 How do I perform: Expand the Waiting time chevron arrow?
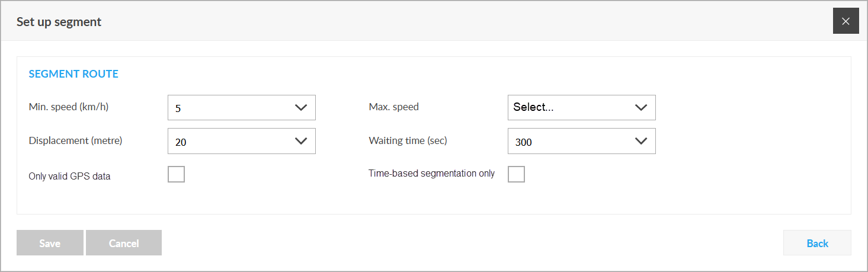(641, 141)
